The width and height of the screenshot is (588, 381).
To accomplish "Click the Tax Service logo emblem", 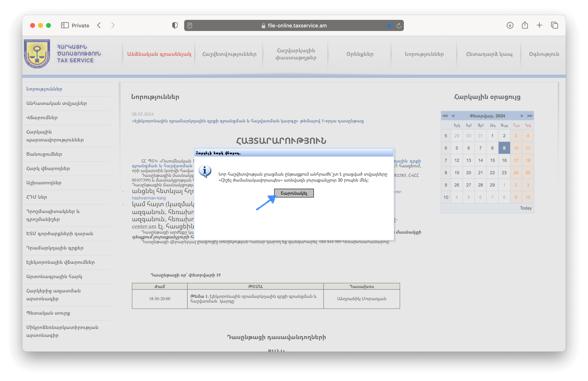I will (x=37, y=54).
